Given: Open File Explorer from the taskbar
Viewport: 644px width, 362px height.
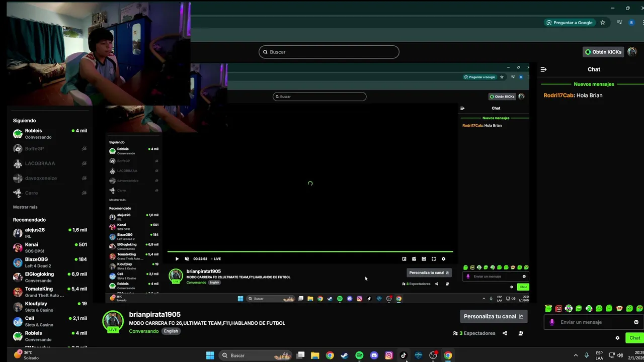Looking at the screenshot, I should click(315, 355).
